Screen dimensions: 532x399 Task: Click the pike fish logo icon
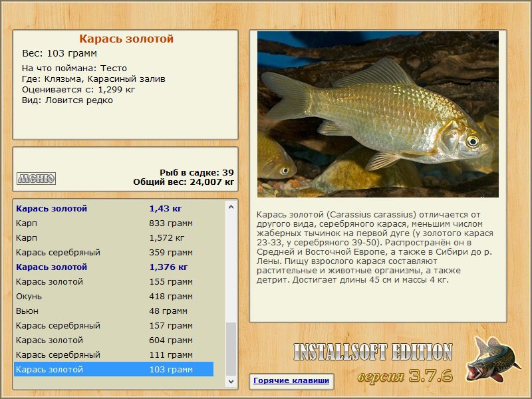point(494,359)
